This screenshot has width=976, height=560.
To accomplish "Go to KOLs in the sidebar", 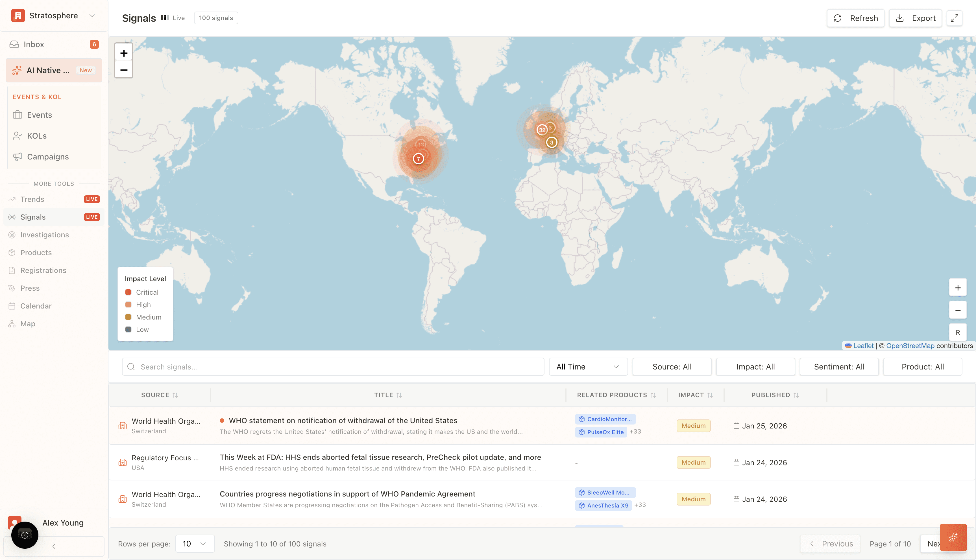I will pos(36,136).
